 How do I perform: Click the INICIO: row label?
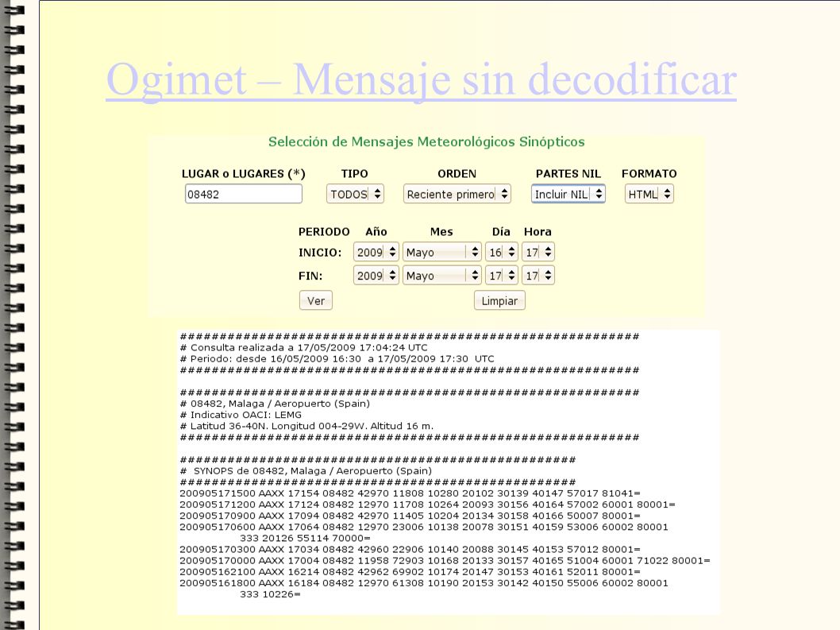(x=320, y=253)
